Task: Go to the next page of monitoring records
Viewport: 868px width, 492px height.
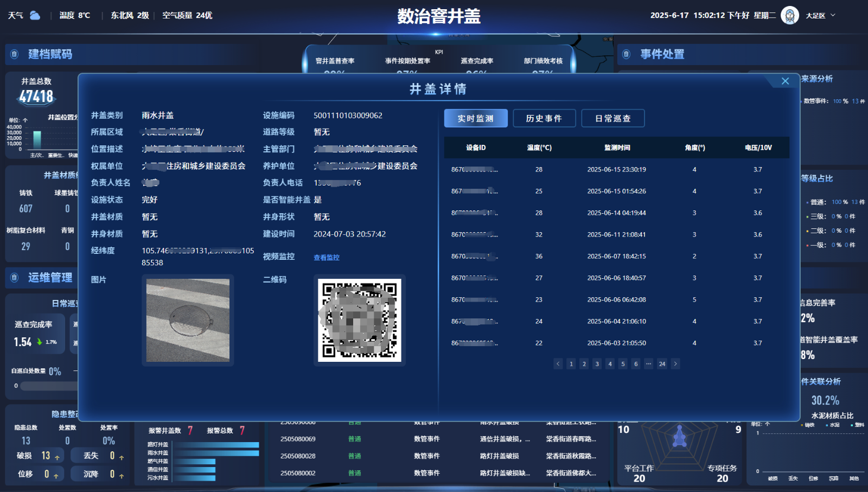Action: click(x=675, y=364)
